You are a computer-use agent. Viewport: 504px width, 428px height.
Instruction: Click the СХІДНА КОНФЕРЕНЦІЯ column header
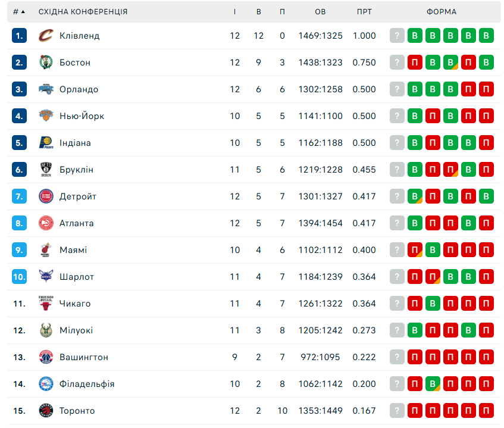pyautogui.click(x=83, y=12)
